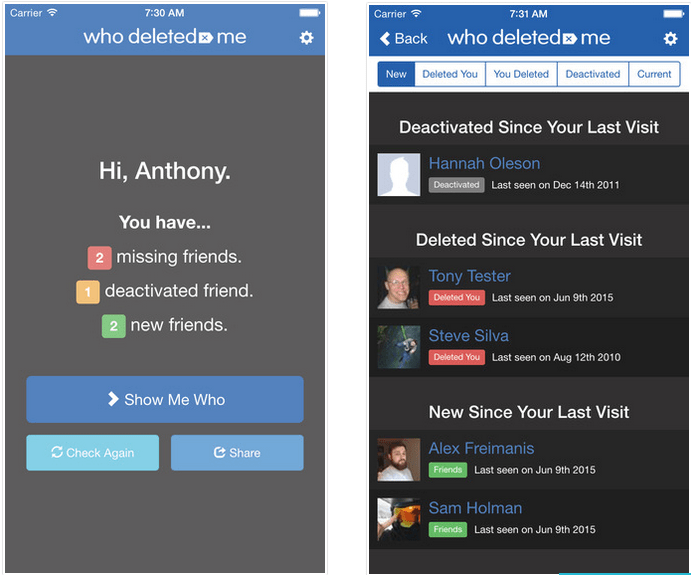Tap the orange deactivated friend count badge

click(x=88, y=292)
